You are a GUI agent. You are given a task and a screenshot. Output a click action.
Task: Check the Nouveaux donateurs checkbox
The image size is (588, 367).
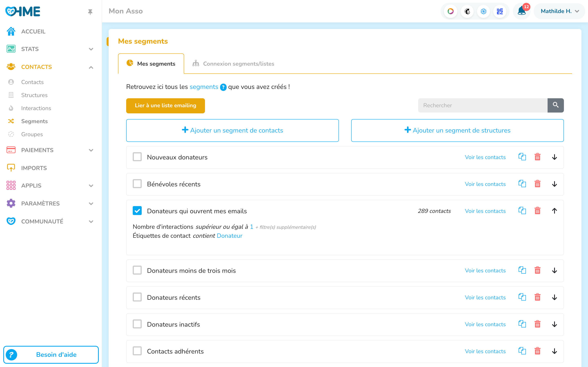tap(137, 157)
